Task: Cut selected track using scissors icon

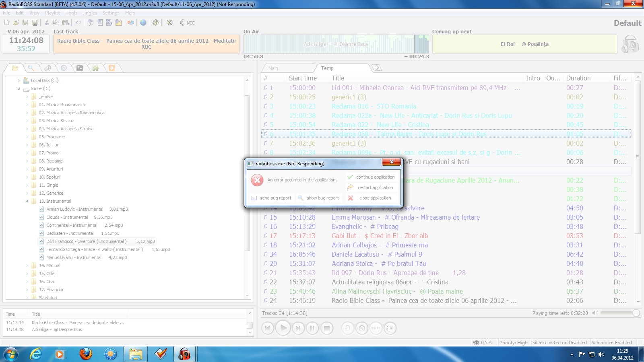Action: [x=47, y=23]
